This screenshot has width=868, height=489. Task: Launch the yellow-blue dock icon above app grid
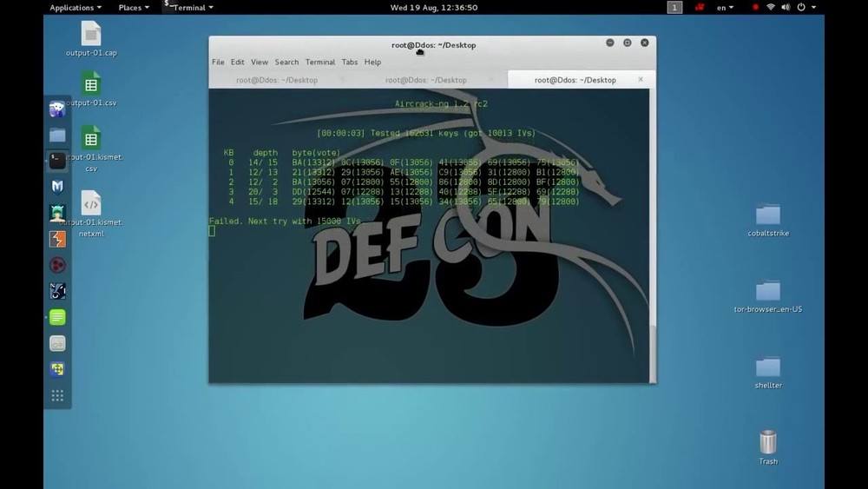(57, 369)
